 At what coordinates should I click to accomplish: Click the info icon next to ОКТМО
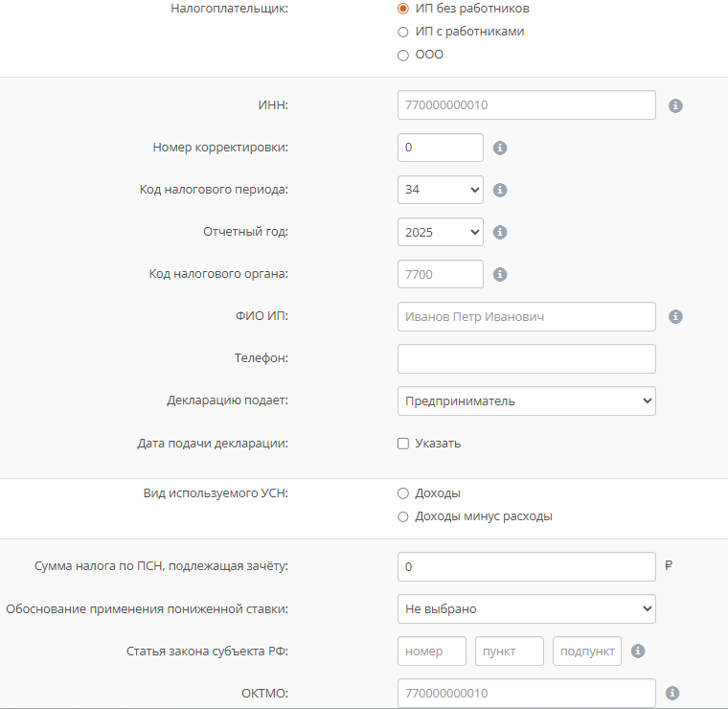[x=672, y=693]
